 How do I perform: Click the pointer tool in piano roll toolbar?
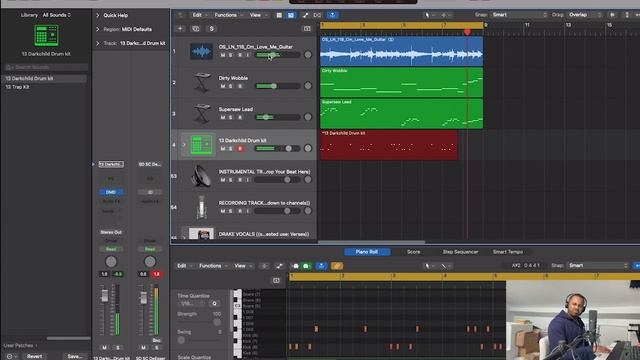[427, 266]
